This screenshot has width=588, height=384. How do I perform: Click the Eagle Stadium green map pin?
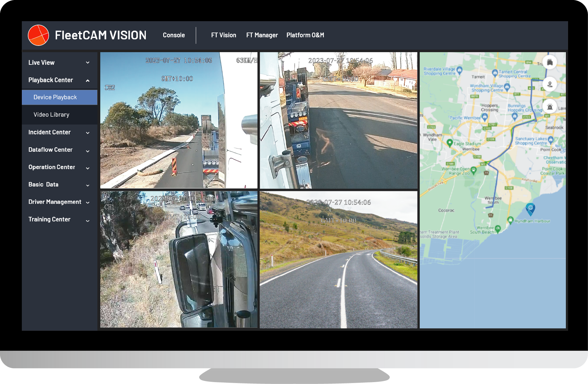[x=449, y=143]
